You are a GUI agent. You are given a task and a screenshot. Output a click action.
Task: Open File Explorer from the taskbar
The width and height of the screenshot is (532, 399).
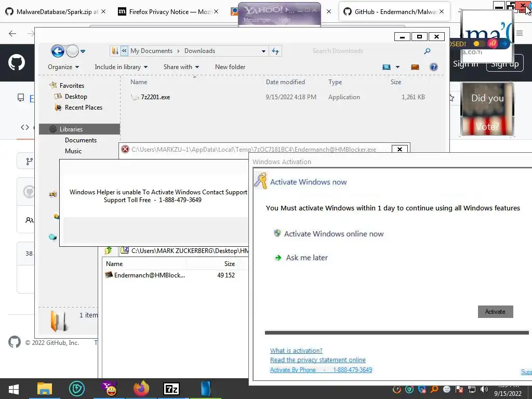pyautogui.click(x=45, y=389)
